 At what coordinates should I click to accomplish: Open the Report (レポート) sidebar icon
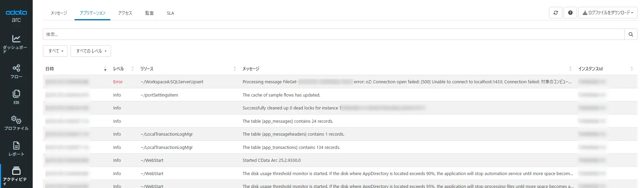[x=16, y=146]
